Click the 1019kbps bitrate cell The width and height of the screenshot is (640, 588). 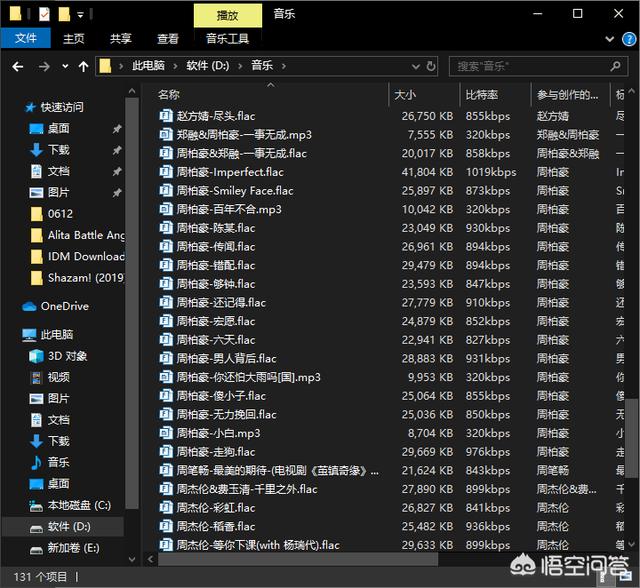[491, 172]
